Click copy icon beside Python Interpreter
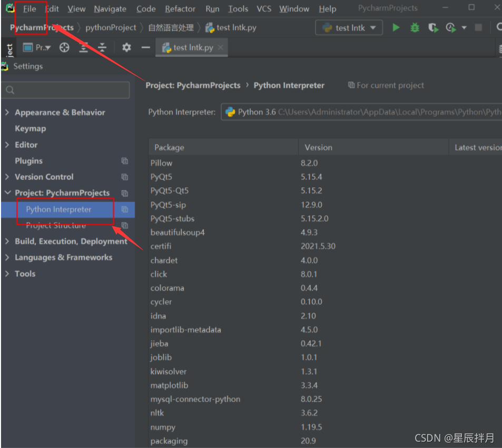 (124, 210)
